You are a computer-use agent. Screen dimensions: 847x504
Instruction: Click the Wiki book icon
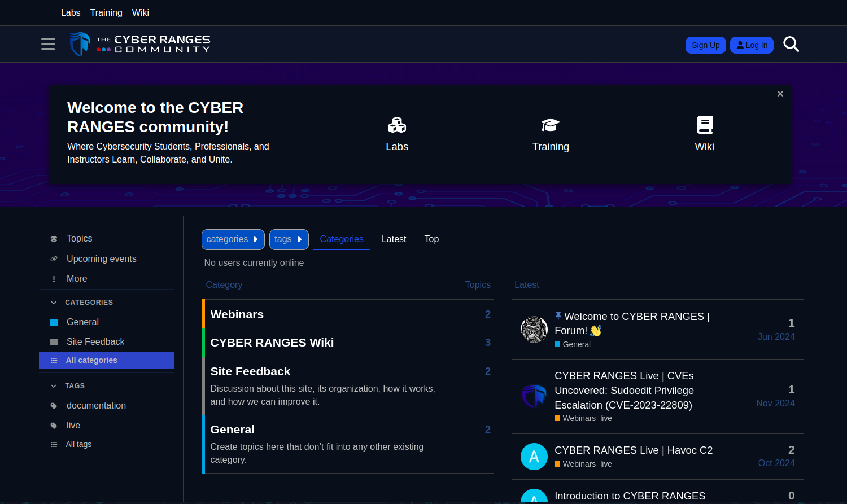click(x=704, y=125)
